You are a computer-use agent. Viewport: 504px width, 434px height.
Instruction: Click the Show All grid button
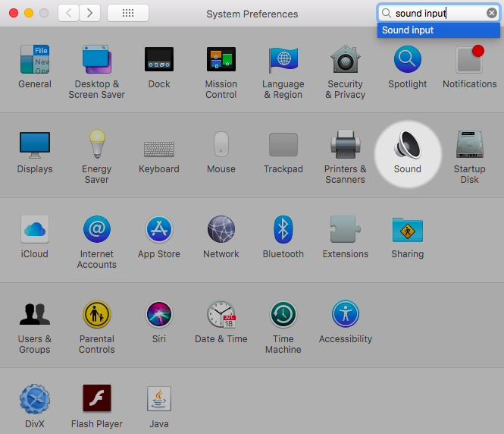pyautogui.click(x=128, y=13)
